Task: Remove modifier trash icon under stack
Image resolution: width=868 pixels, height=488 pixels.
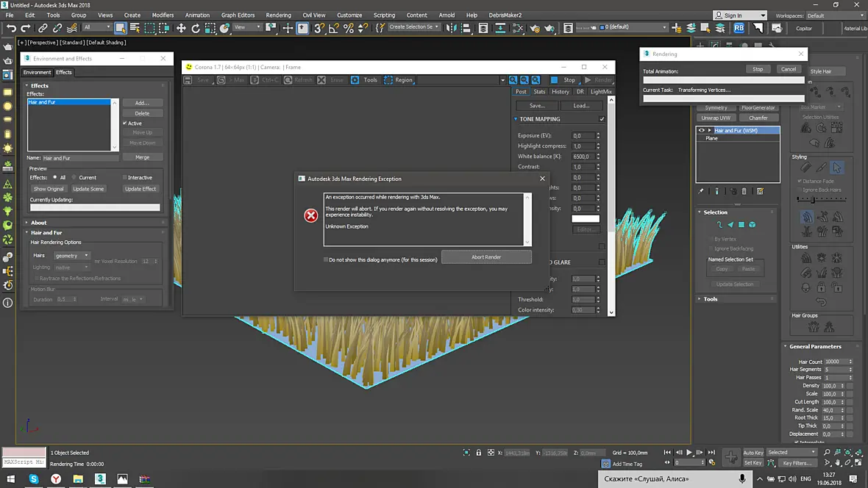Action: pyautogui.click(x=744, y=191)
